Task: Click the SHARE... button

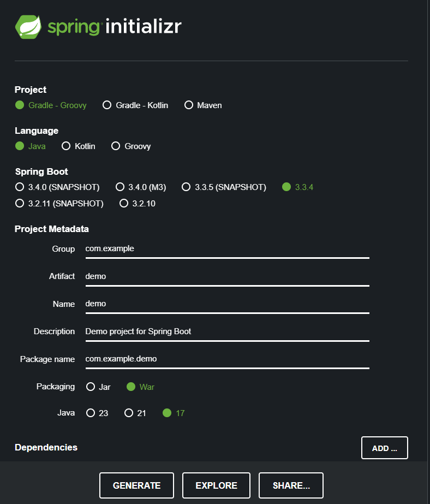Action: coord(291,485)
